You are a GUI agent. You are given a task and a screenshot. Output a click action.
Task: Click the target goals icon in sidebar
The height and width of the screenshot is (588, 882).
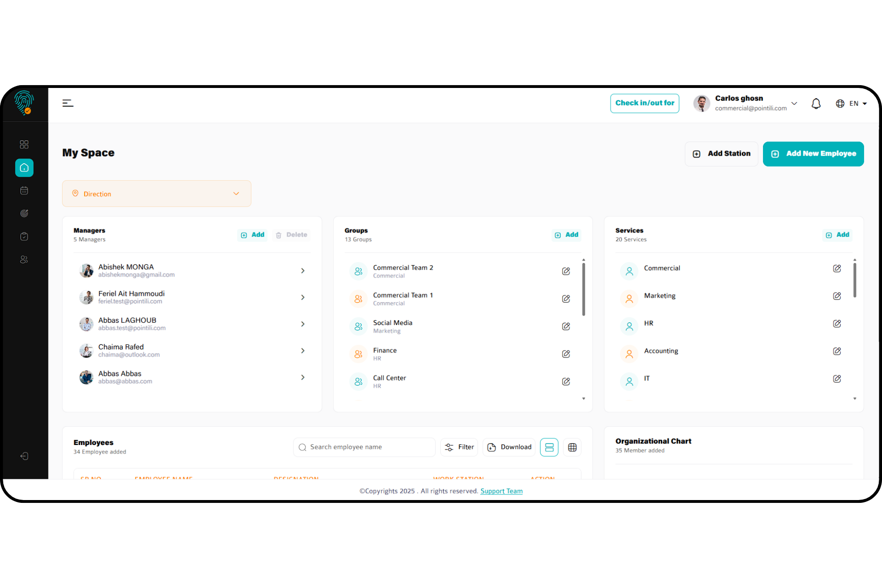pos(24,214)
